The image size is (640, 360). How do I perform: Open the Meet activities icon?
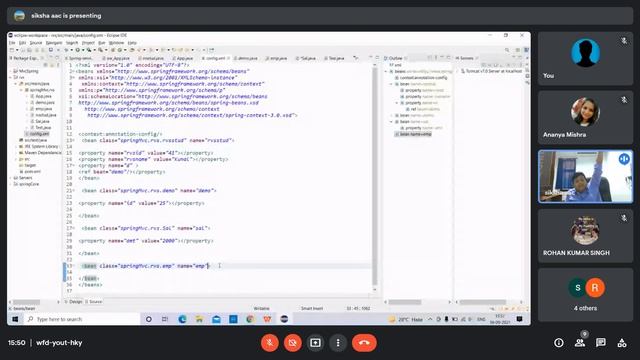point(622,343)
